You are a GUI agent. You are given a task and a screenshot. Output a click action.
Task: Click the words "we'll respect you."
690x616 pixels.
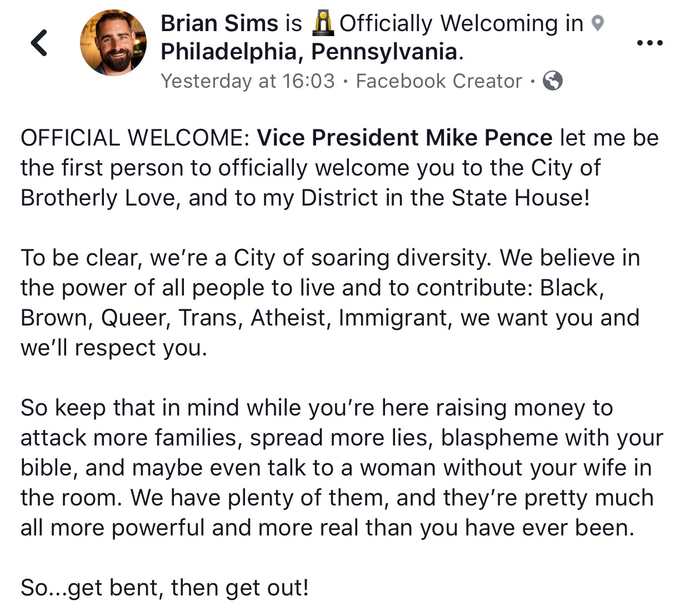coord(114,348)
